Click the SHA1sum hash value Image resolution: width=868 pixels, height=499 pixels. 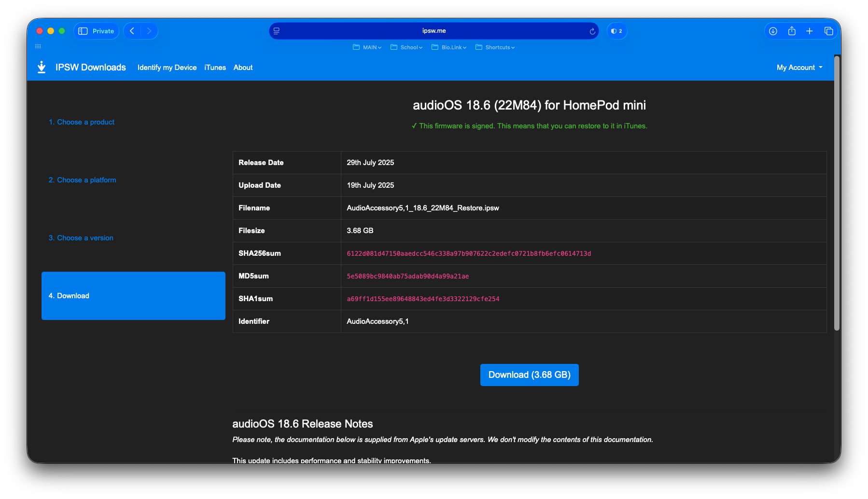(423, 299)
